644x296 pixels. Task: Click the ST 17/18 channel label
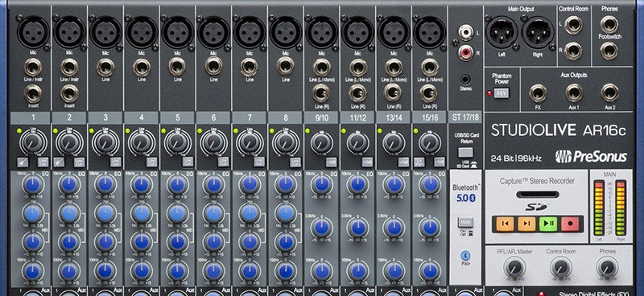(x=465, y=117)
